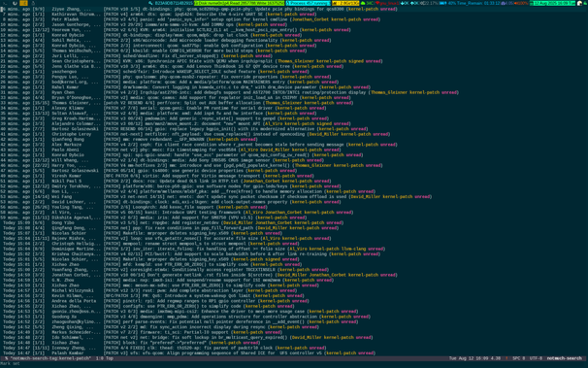This screenshot has height=368, width=588.
Task: Click the 54C temperature indicator
Action: tap(368, 3)
